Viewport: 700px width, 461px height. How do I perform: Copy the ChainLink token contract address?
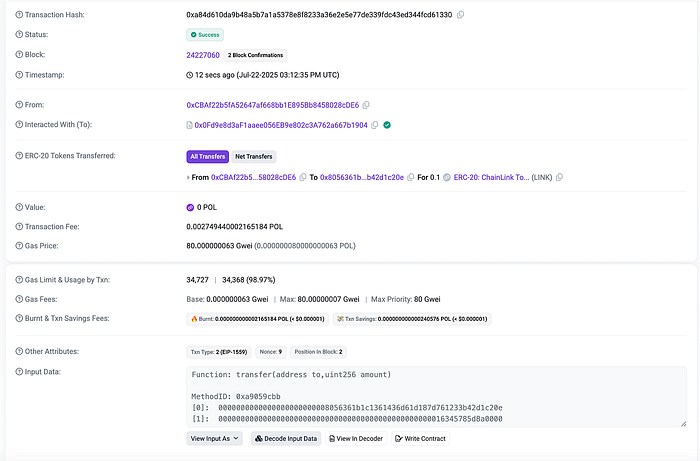(562, 177)
